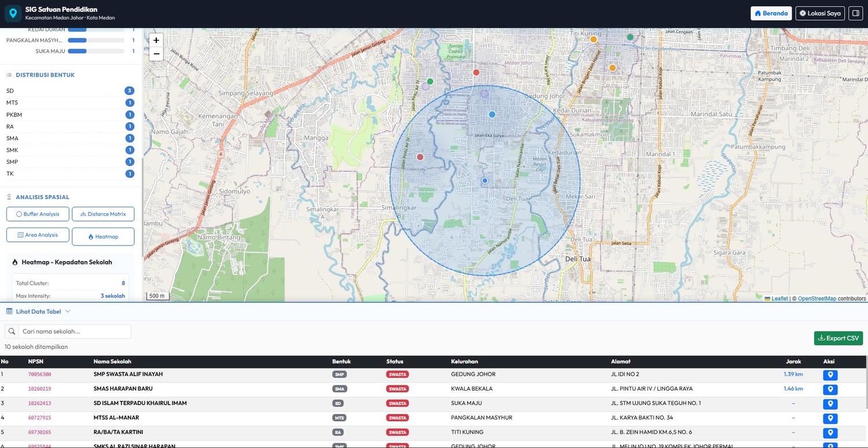The image size is (868, 448).
Task: Click NPSN 60727915 code
Action: pos(40,418)
